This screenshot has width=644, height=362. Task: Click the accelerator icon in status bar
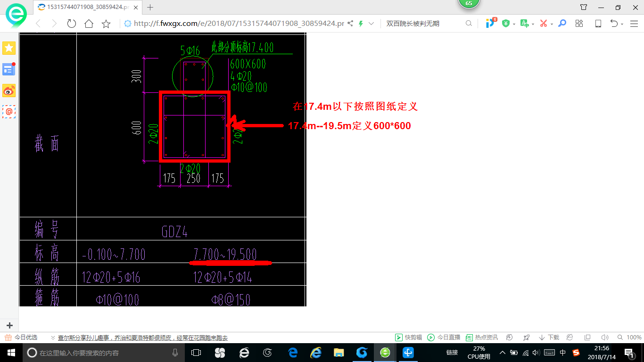[x=509, y=337]
